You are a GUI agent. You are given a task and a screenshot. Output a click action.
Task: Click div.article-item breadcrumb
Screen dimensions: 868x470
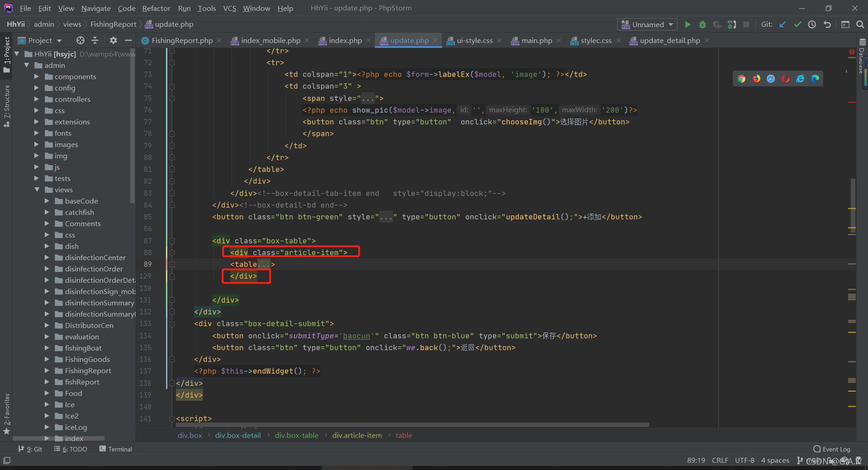point(357,435)
